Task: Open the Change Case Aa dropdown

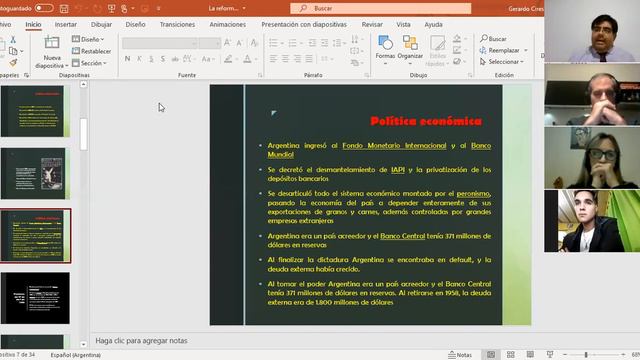Action: [207, 59]
